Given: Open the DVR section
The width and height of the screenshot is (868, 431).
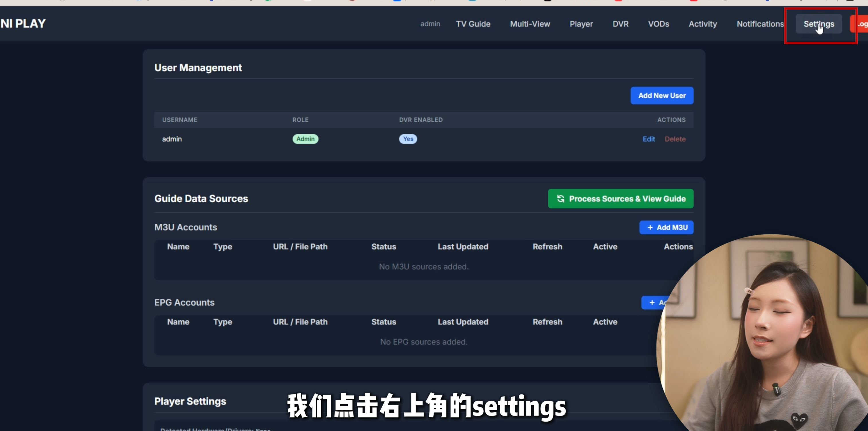Looking at the screenshot, I should pos(620,24).
